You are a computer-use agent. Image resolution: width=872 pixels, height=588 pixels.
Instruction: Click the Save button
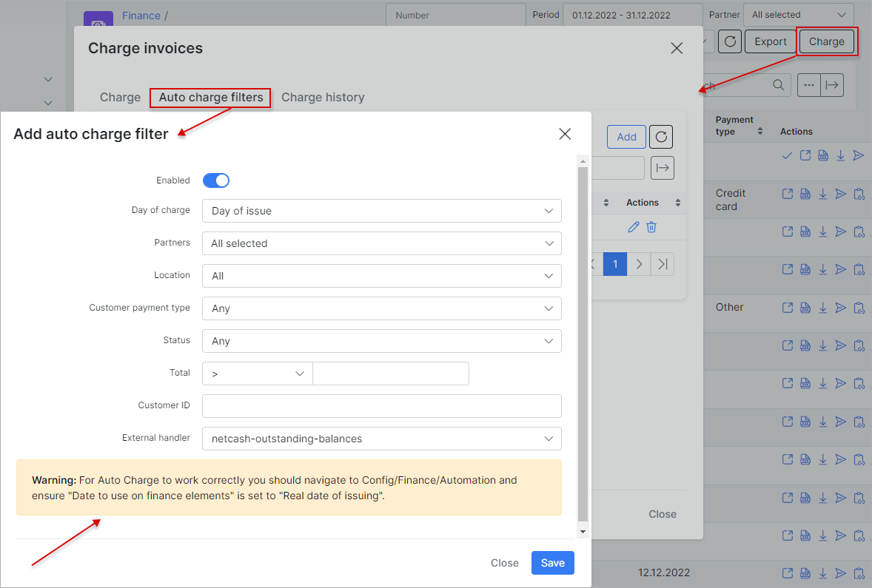[552, 563]
